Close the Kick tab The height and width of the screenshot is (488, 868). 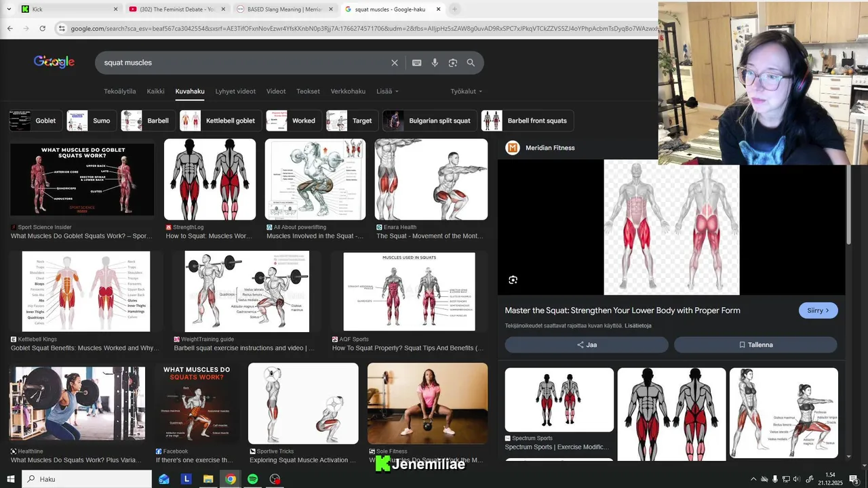(115, 9)
